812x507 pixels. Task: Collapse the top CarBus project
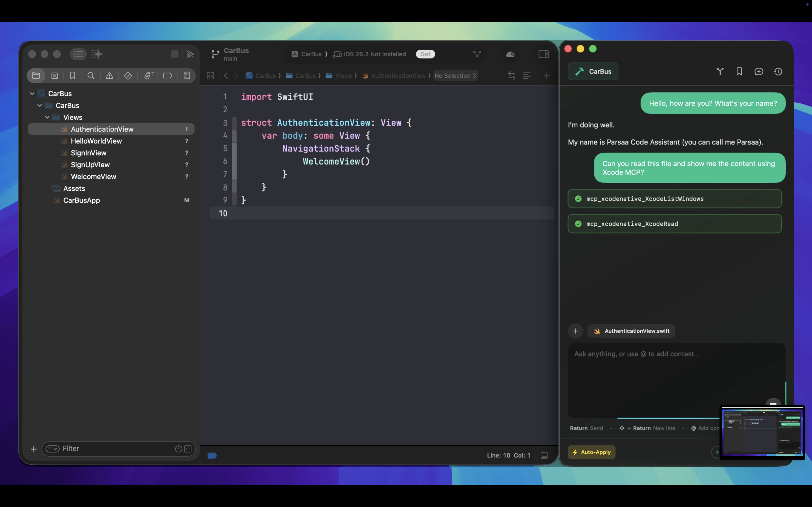tap(32, 94)
